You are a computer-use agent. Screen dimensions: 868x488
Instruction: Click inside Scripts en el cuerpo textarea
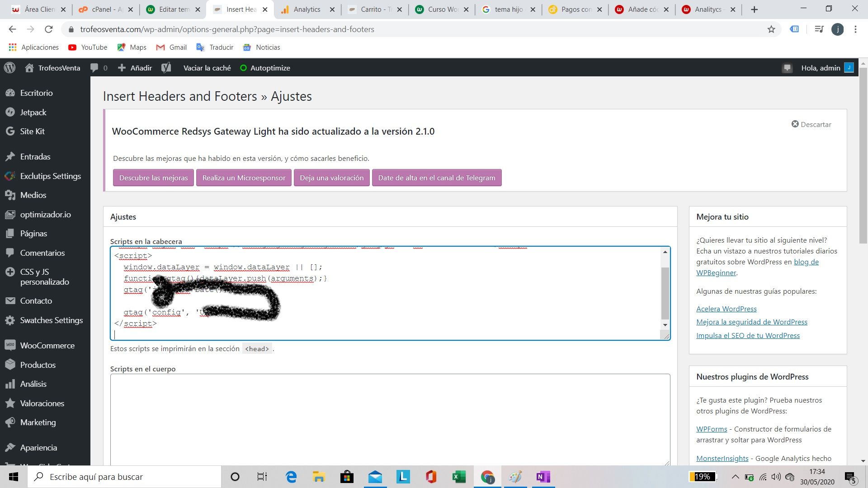(390, 420)
